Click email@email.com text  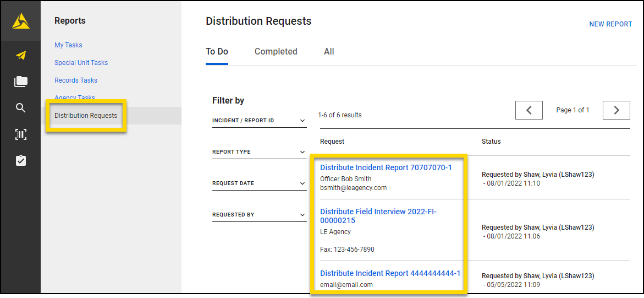pos(346,284)
